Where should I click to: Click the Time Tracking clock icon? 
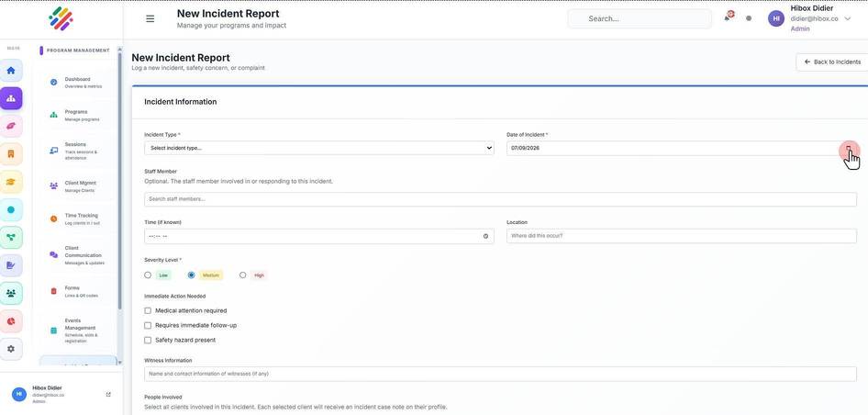tap(54, 219)
